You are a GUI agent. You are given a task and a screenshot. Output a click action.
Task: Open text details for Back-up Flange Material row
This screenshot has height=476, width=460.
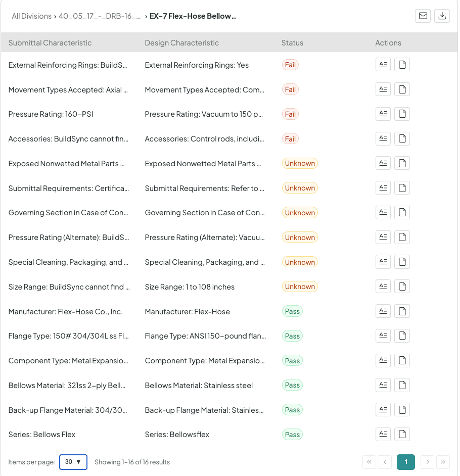coord(383,410)
